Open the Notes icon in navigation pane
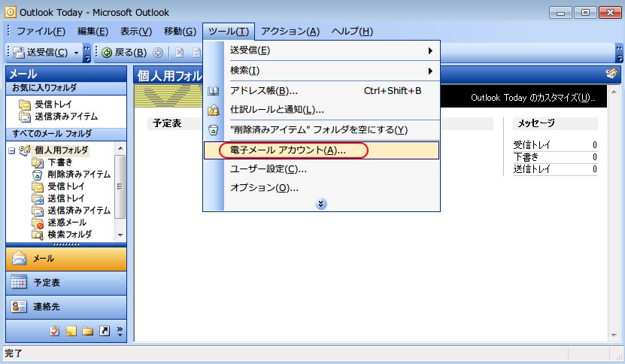The image size is (625, 364). click(71, 331)
